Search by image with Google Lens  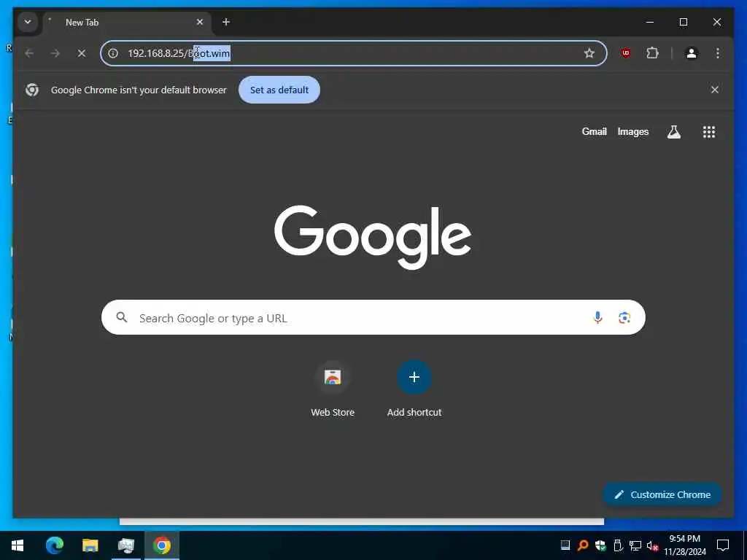(x=624, y=317)
